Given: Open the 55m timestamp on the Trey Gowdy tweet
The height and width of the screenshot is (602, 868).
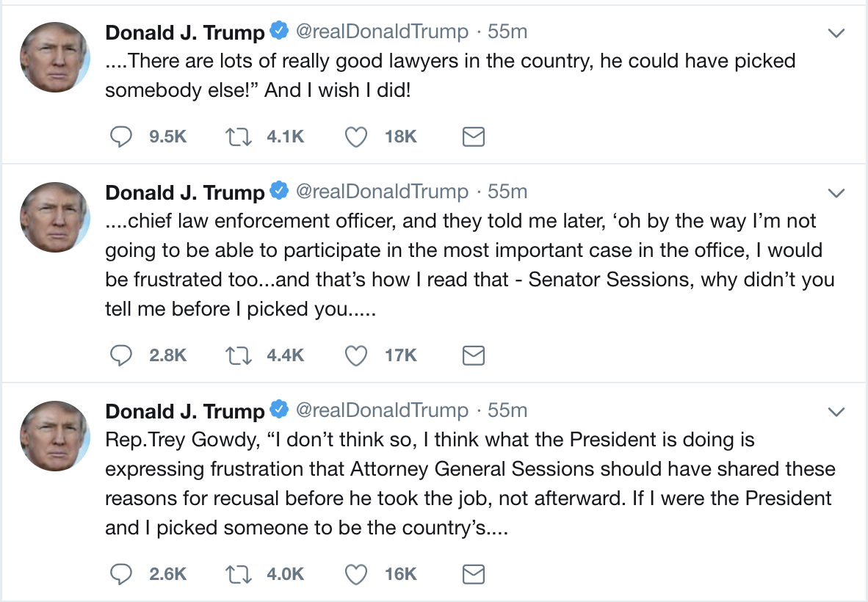Looking at the screenshot, I should pyautogui.click(x=507, y=410).
